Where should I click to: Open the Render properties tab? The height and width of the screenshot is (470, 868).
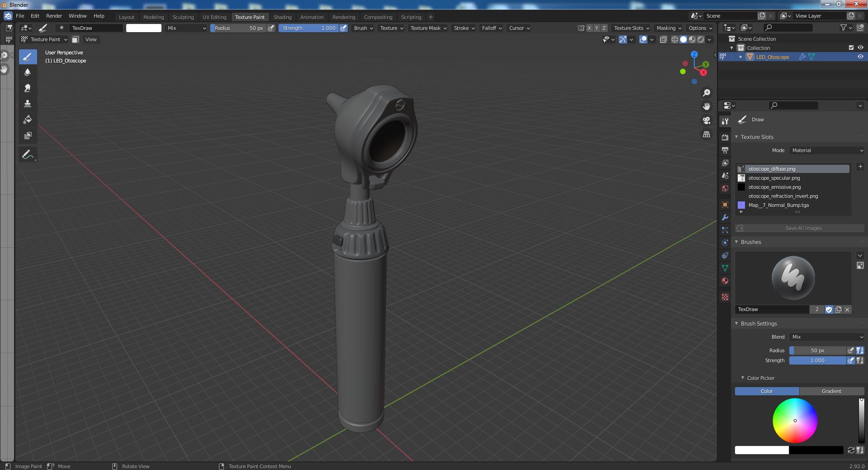coord(725,137)
